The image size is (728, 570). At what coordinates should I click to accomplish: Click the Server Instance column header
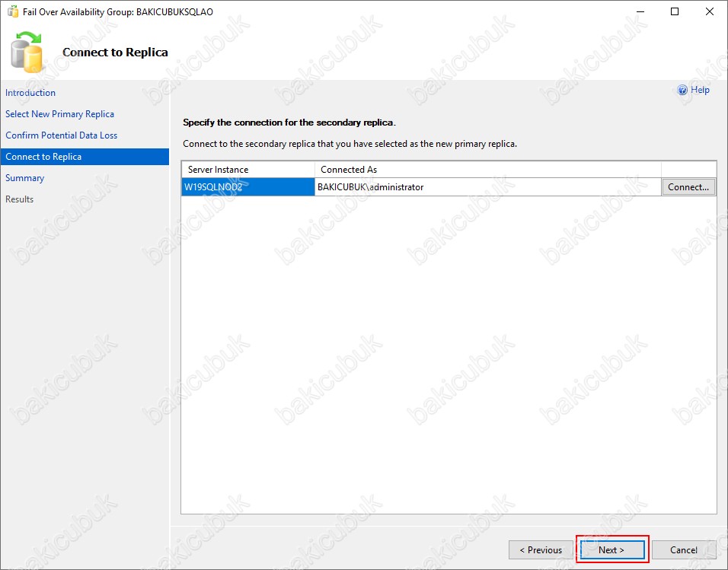pos(248,170)
